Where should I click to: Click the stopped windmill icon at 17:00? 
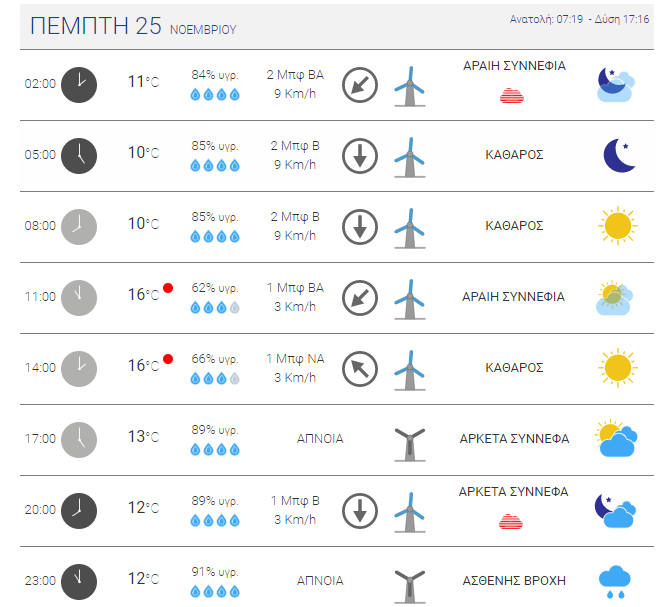click(410, 444)
